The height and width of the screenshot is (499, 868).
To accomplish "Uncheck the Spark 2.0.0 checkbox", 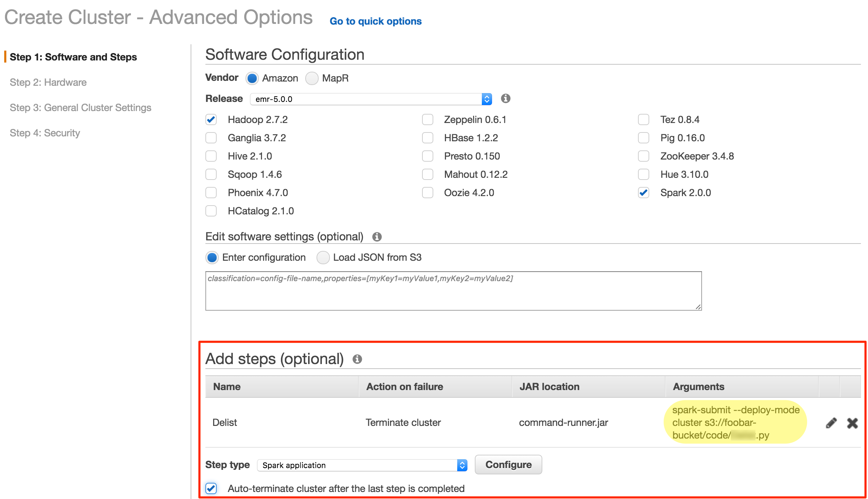I will coord(643,193).
